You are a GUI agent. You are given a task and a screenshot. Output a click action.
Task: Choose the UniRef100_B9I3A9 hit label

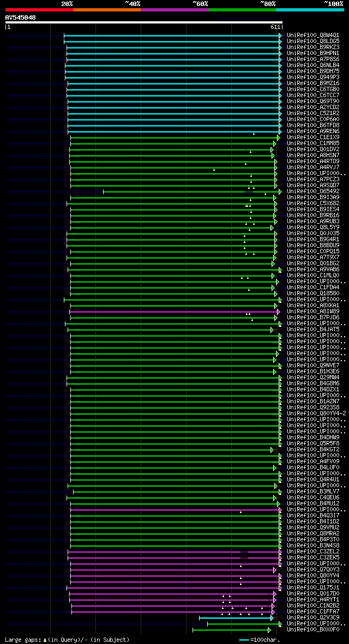coord(313,197)
